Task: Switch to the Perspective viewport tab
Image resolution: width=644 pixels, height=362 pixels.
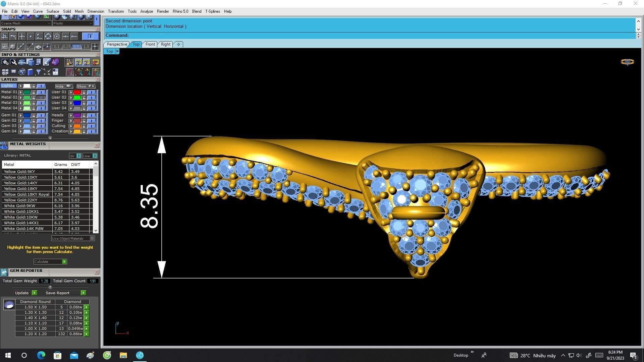Action: (x=117, y=44)
